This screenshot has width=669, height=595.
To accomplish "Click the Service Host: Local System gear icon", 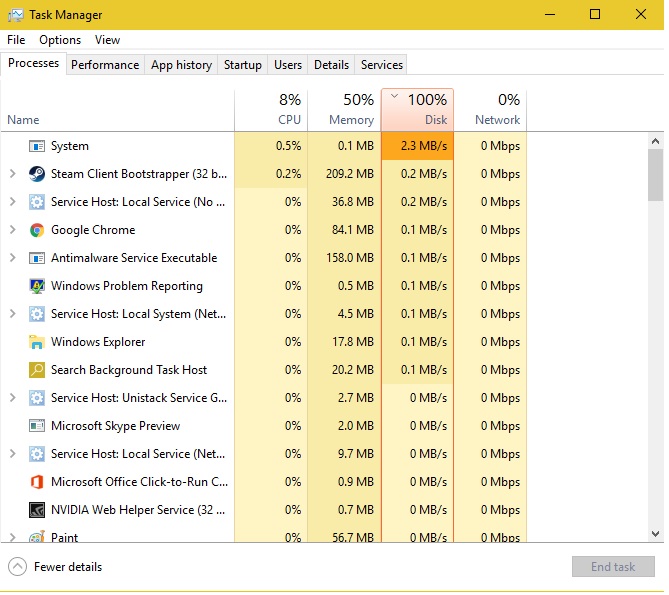I will coord(37,314).
